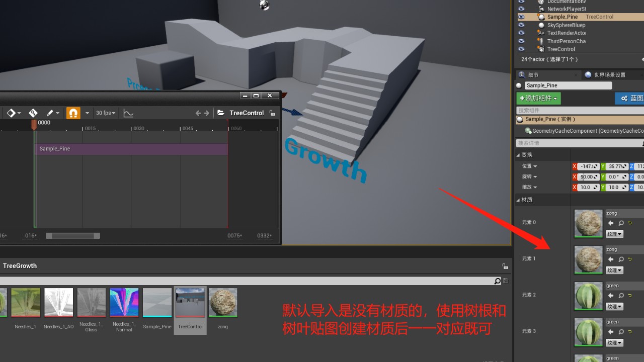
Task: Reset element 2 material to default
Action: click(x=629, y=295)
